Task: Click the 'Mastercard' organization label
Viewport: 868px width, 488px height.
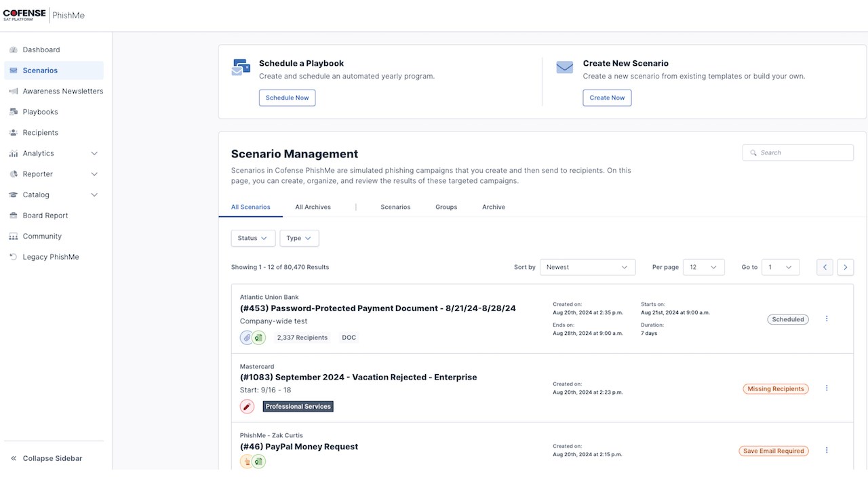Action: pyautogui.click(x=257, y=367)
